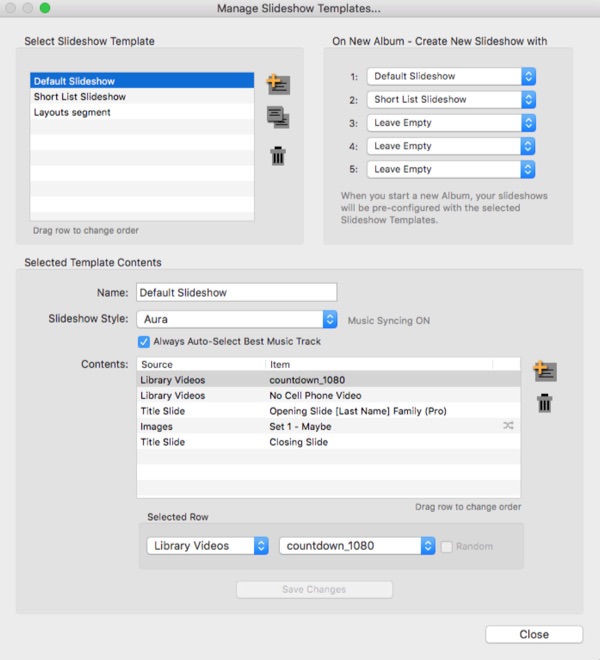Open slot 1 Default Slideshow dropdown
Screen dimensions: 600x660
click(x=451, y=76)
